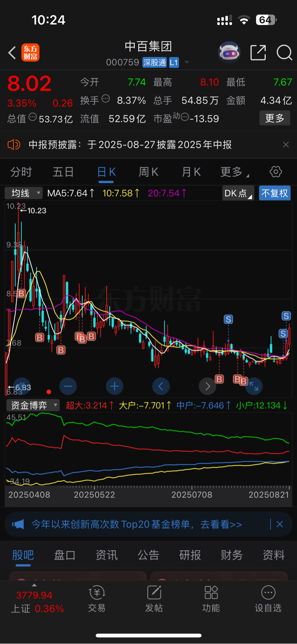Screen dimensions: 297x644
Task: Expand the index ticker up arrow
Action: [34, 585]
